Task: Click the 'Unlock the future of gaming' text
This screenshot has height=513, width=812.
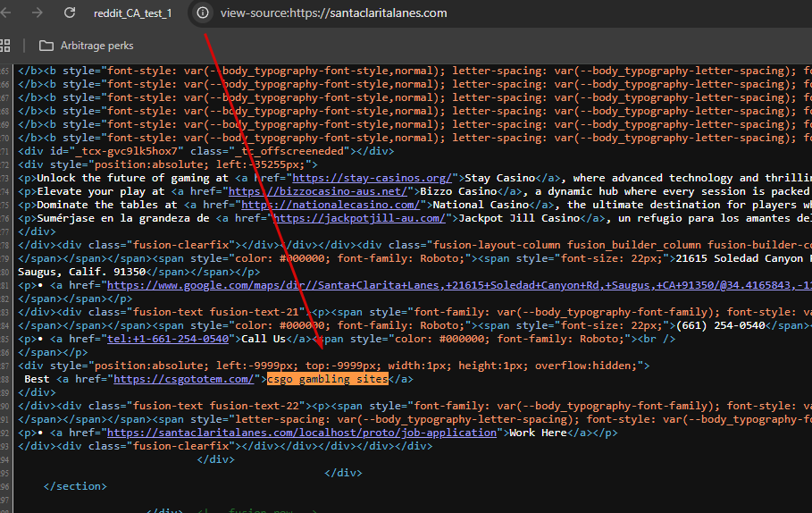Action: (x=122, y=178)
